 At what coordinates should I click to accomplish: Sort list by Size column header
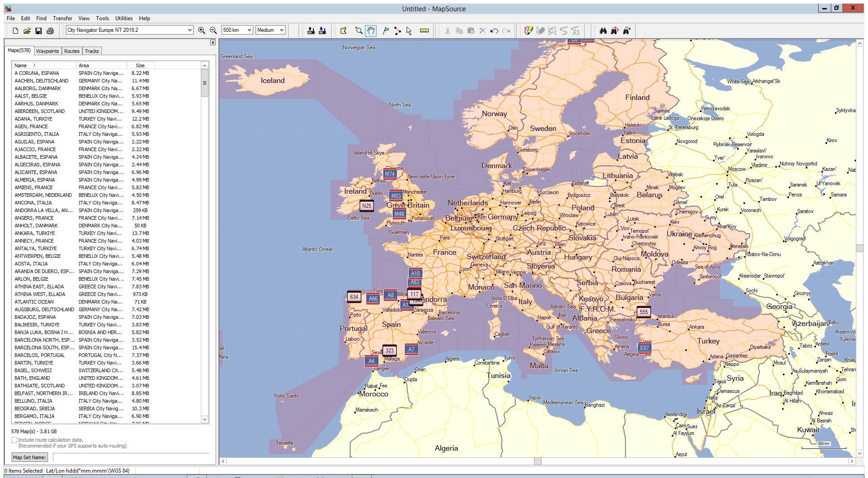click(x=140, y=65)
